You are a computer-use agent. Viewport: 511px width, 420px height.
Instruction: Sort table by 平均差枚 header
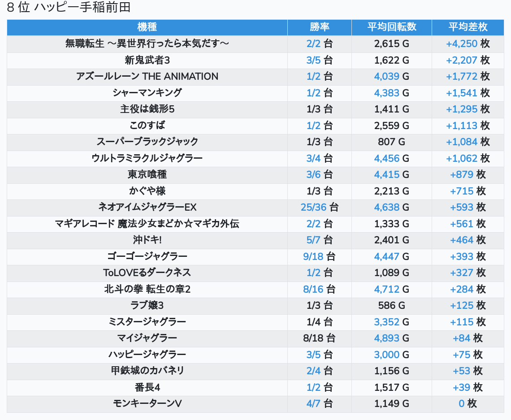coord(468,27)
